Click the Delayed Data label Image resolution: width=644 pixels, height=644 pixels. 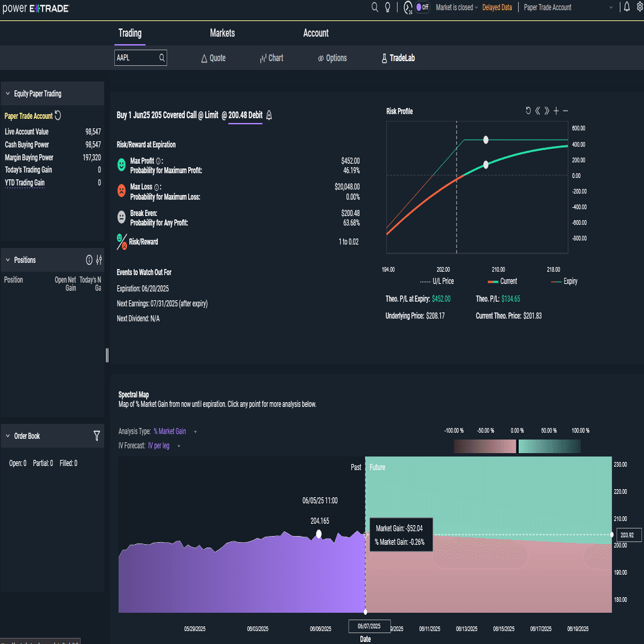[497, 7]
